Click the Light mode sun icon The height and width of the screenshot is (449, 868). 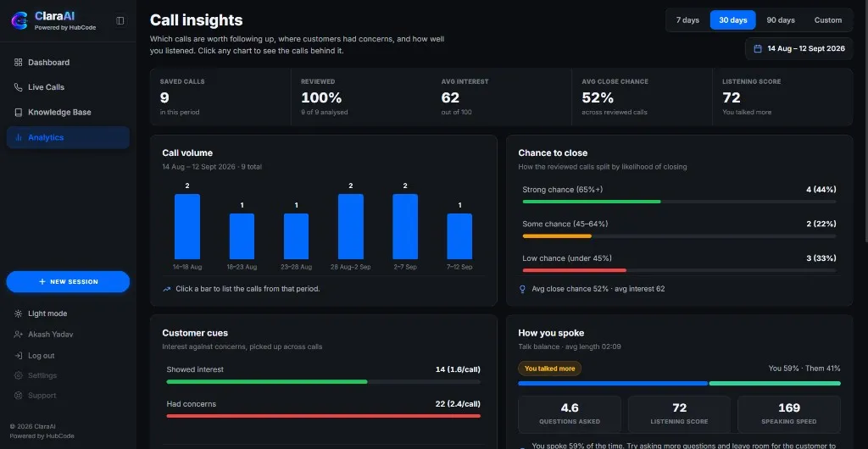pos(18,313)
